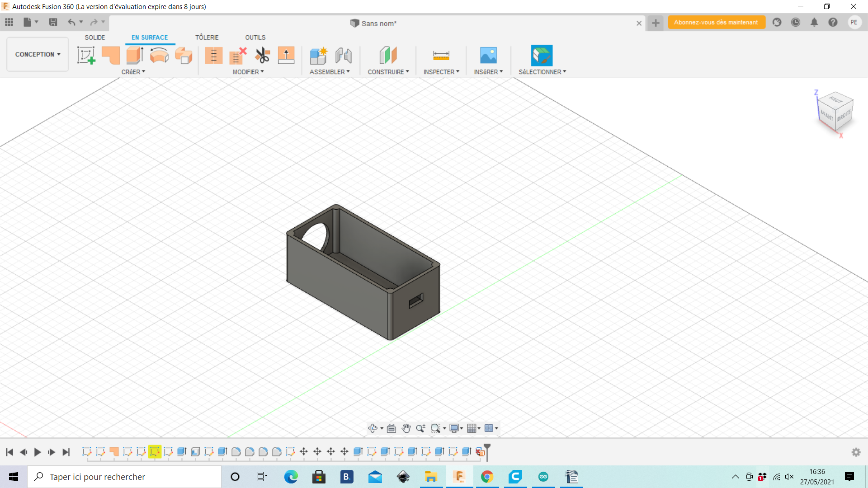868x488 pixels.
Task: Switch to the OUTILS tab
Action: pyautogui.click(x=255, y=38)
